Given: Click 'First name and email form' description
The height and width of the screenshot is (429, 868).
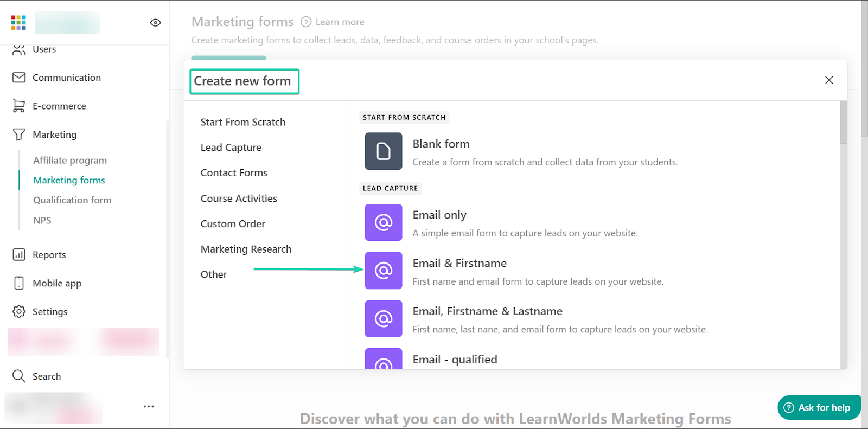Looking at the screenshot, I should click(x=538, y=281).
